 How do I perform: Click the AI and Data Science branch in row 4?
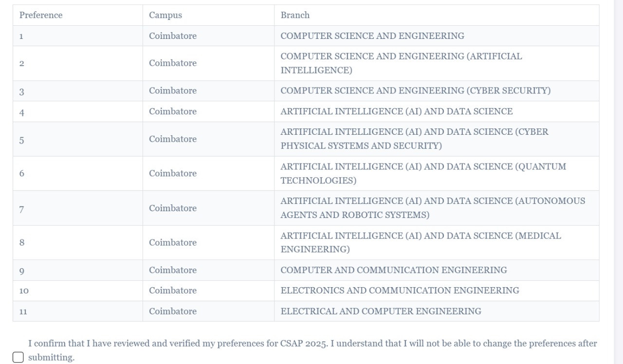(x=397, y=111)
